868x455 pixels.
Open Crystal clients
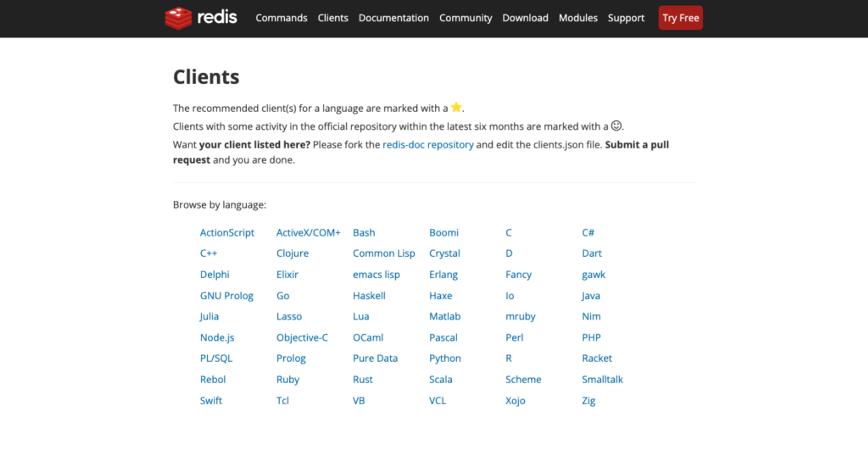tap(444, 253)
